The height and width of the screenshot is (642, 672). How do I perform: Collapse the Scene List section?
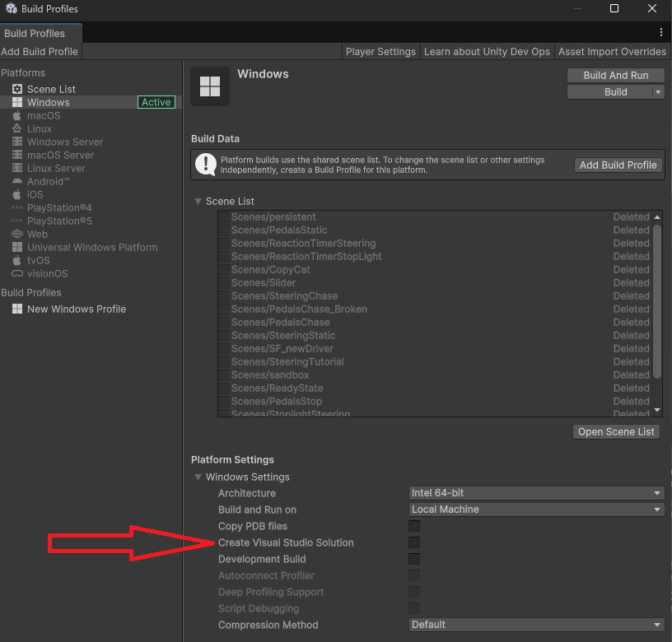click(198, 201)
